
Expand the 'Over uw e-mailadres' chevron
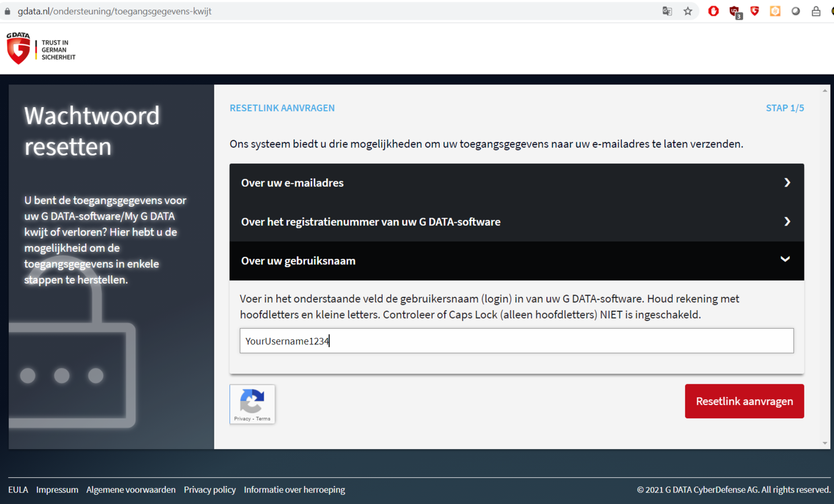(787, 182)
